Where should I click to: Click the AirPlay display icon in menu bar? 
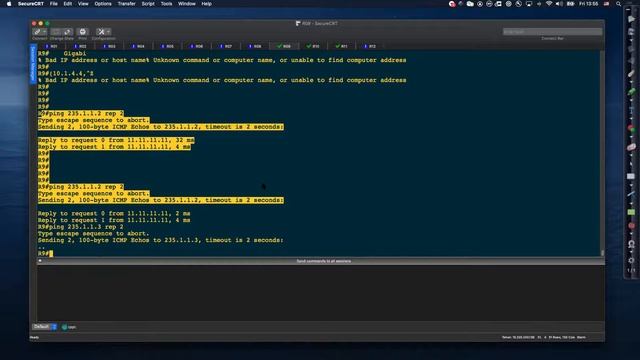tap(529, 4)
